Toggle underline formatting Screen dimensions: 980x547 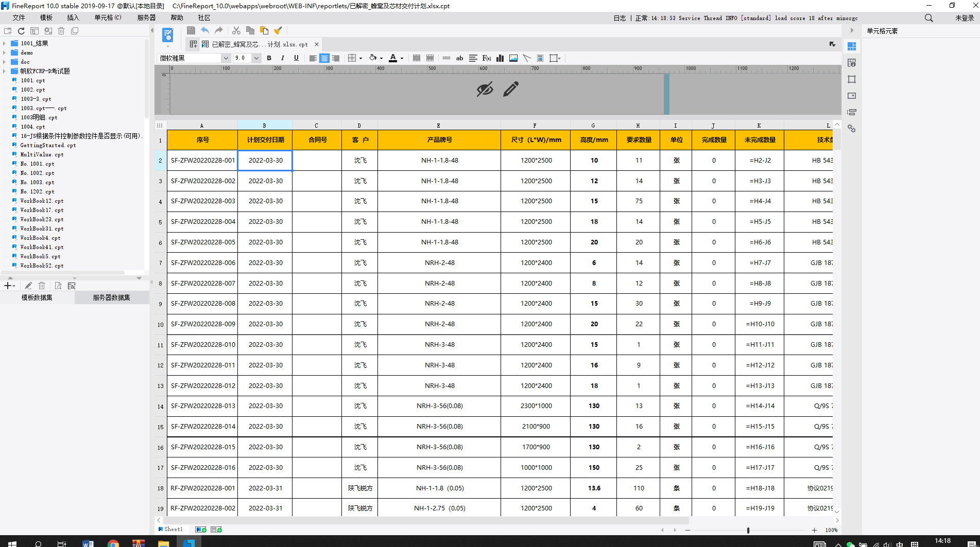296,58
